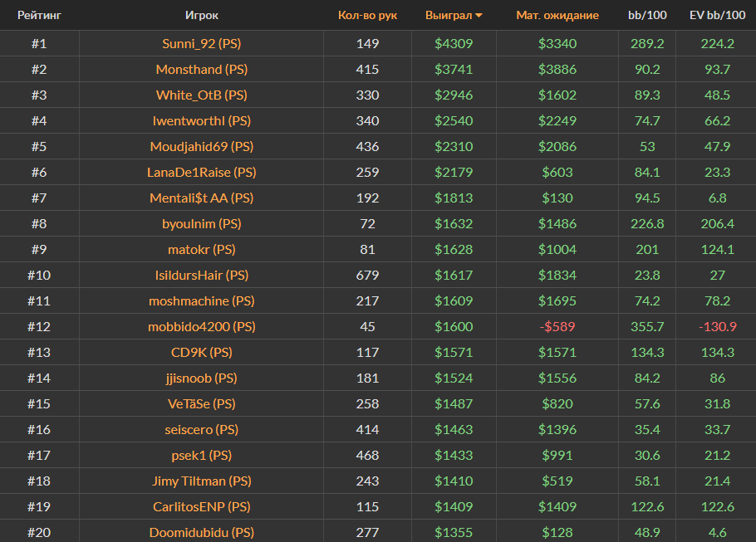Image resolution: width=756 pixels, height=542 pixels.
Task: Click the byoulnim (PS) player link
Action: [202, 223]
